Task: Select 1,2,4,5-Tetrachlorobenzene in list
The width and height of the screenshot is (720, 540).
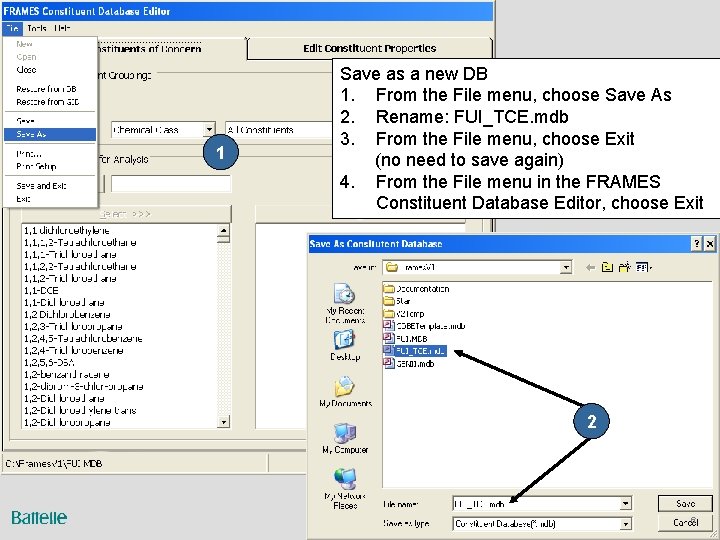Action: coord(83,338)
